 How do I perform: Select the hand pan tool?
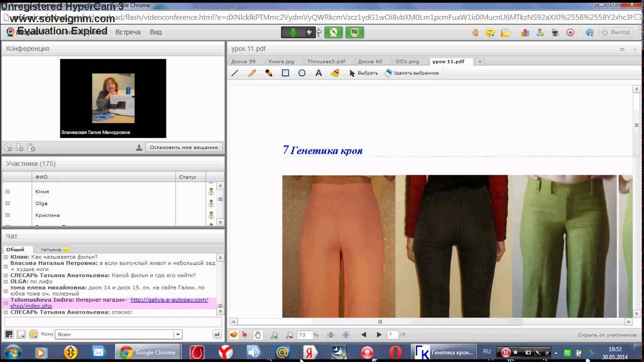[258, 335]
